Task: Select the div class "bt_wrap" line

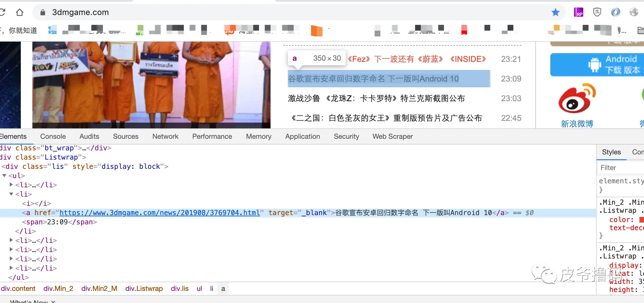Action: pos(55,148)
